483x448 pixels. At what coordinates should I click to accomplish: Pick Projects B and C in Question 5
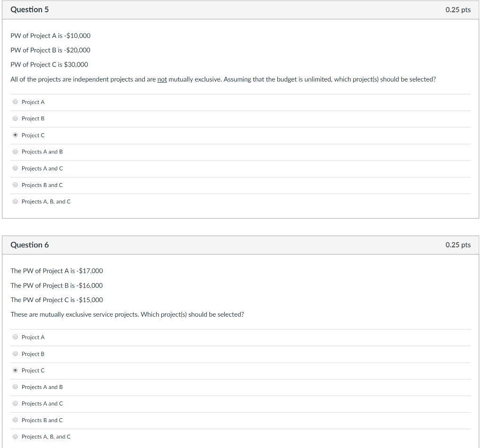click(15, 185)
